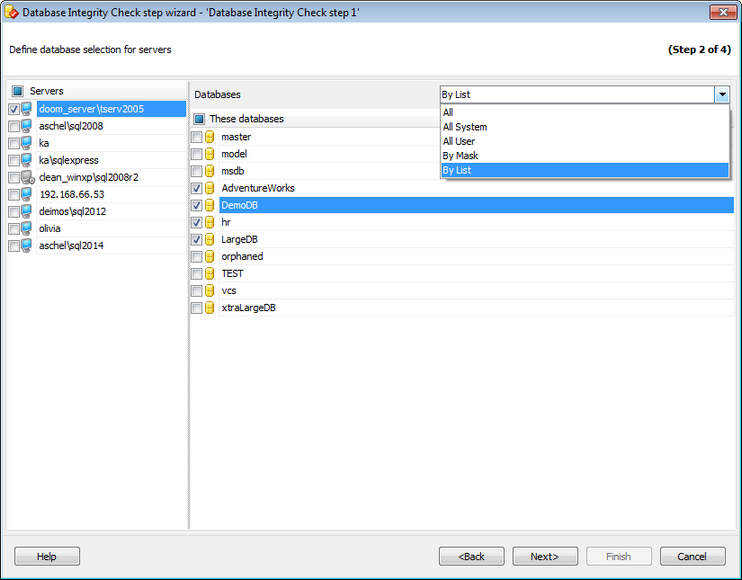Click the msdb database icon
The image size is (742, 580).
[210, 171]
